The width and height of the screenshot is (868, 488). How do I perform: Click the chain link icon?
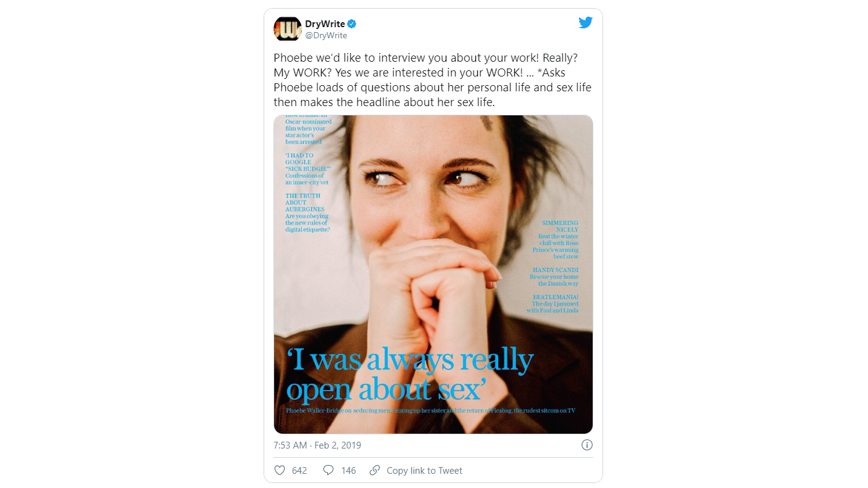point(374,470)
